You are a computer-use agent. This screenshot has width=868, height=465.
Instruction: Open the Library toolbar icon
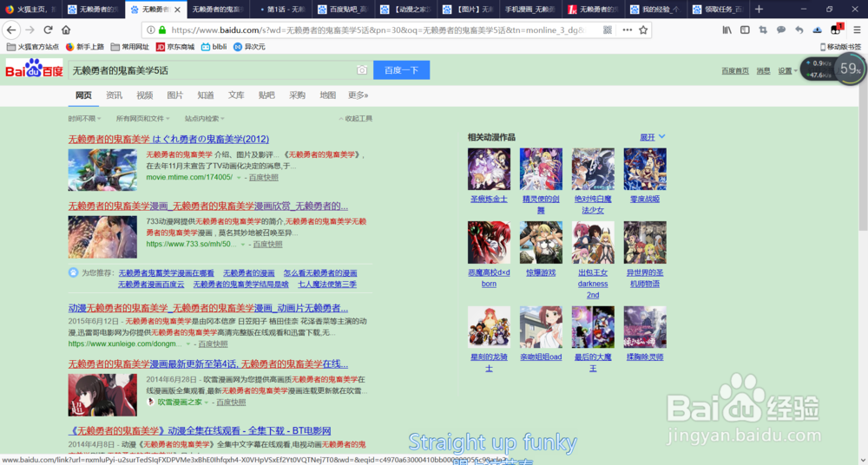click(x=727, y=29)
